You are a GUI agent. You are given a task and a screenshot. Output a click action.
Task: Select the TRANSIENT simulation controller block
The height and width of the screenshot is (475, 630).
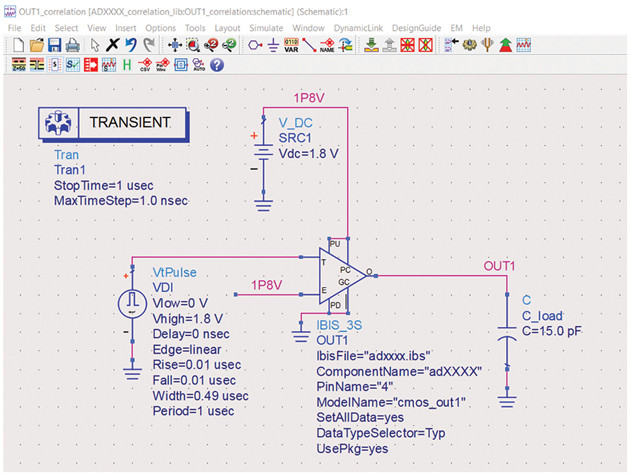pos(113,123)
